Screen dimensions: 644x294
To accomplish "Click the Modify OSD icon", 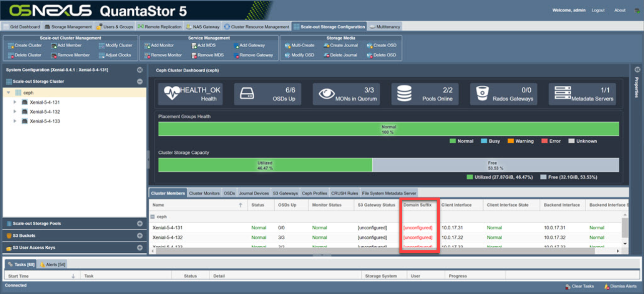I will click(x=287, y=55).
